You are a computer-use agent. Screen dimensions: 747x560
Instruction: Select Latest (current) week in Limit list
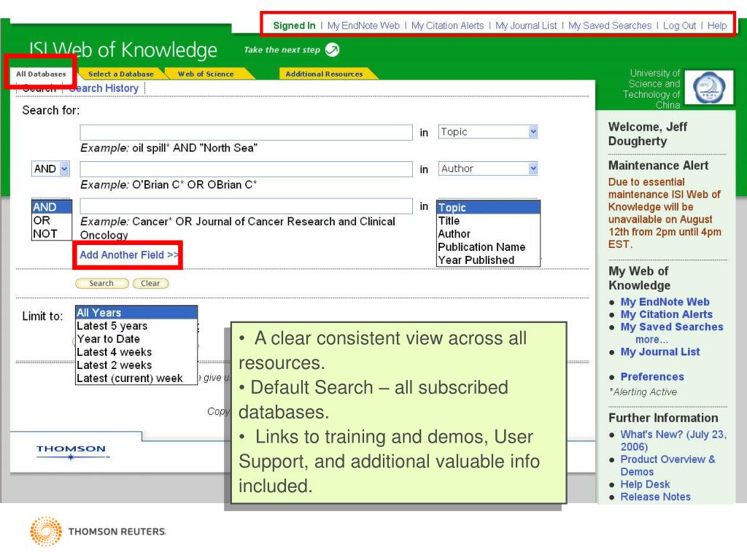[x=136, y=378]
